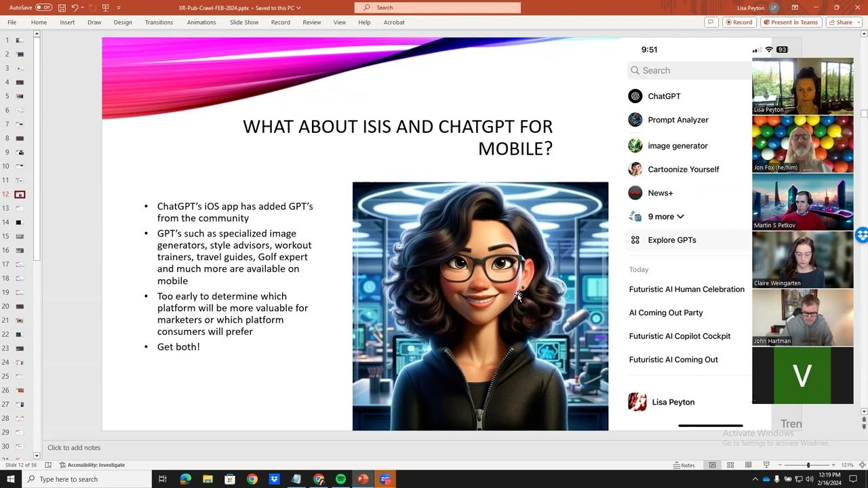868x488 pixels.
Task: Switch to Reading View
Action: click(x=748, y=465)
